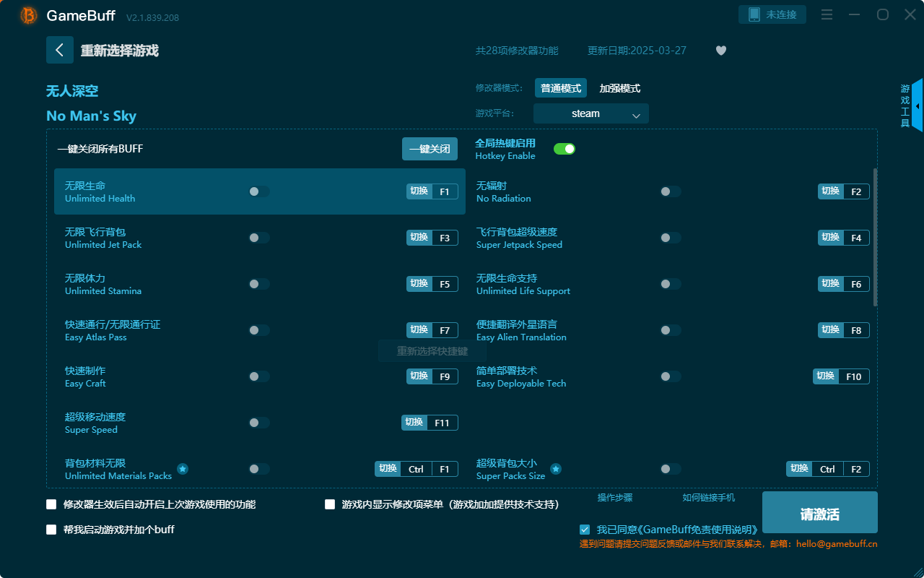Enable the Unlimited Health toggle
This screenshot has width=924, height=578.
[259, 191]
